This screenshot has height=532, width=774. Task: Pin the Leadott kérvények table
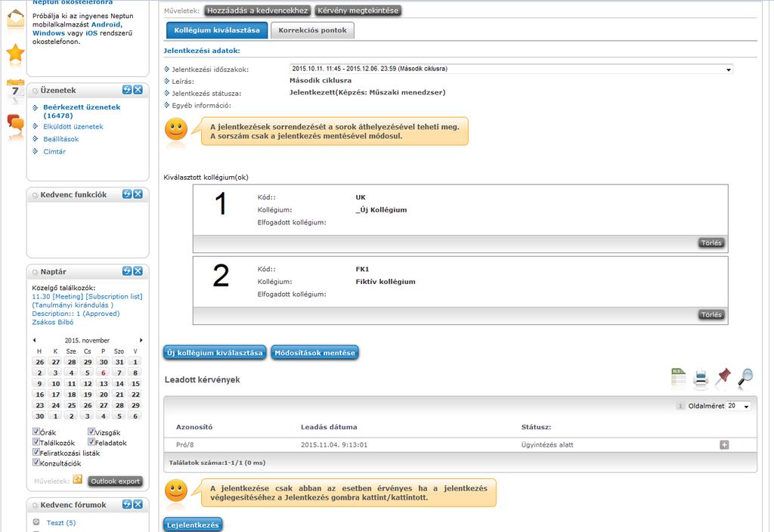click(x=723, y=377)
